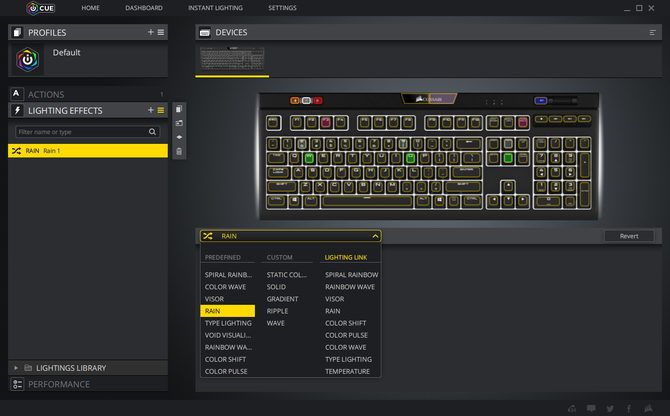
Task: Click the Performance panel icon
Action: pyautogui.click(x=18, y=384)
